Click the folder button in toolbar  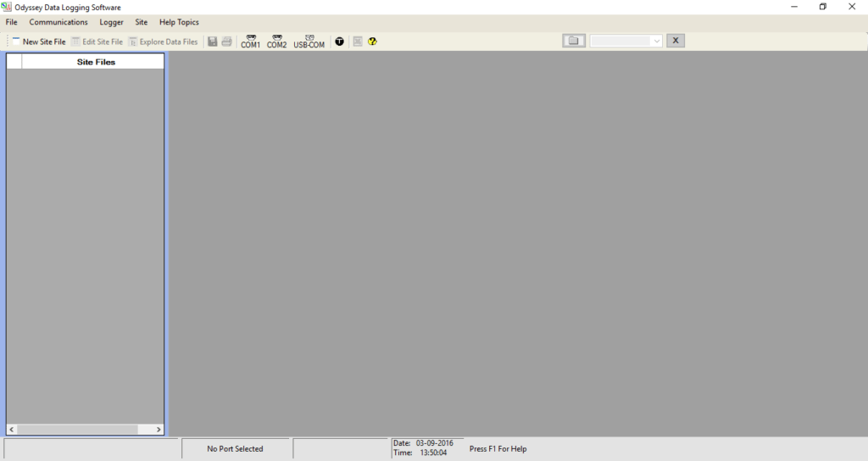(574, 41)
